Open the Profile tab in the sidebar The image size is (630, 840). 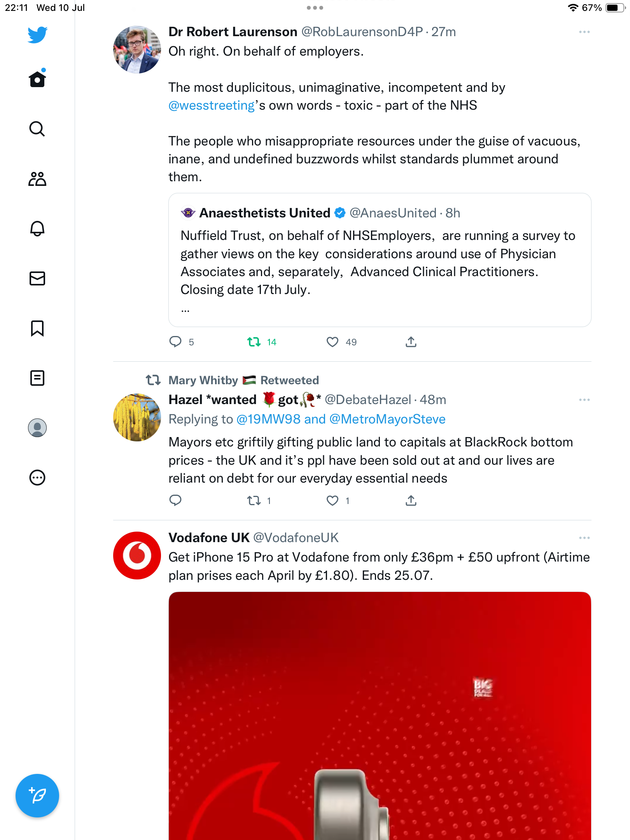pos(37,428)
